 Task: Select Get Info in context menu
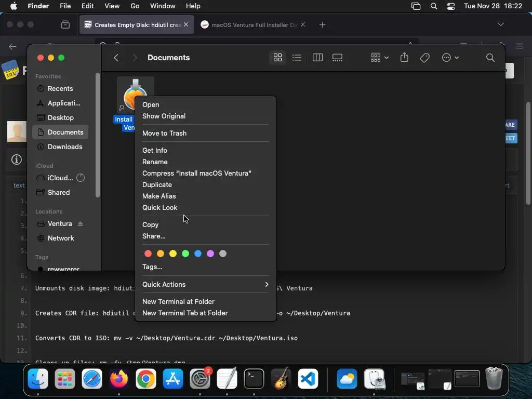click(x=206, y=150)
